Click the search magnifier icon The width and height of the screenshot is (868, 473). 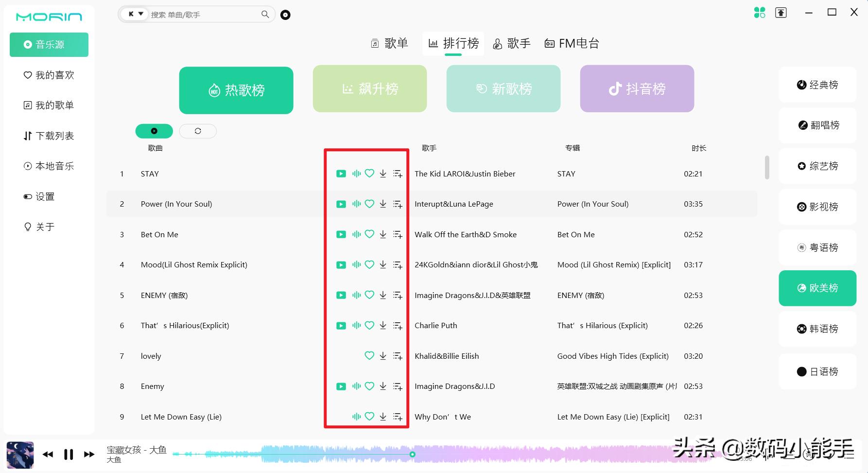pos(264,14)
